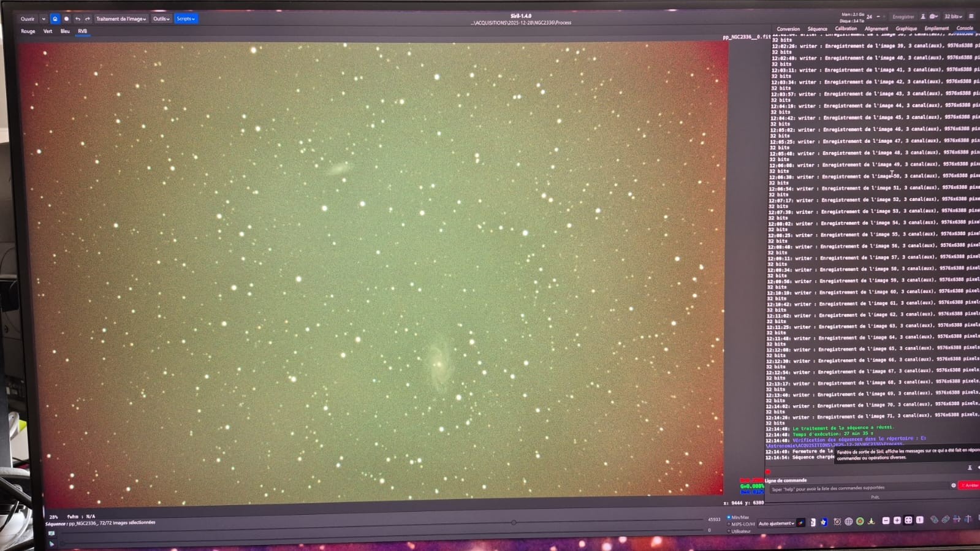This screenshot has height=551, width=980.
Task: Switch to the Bleu channel tab
Action: [65, 31]
